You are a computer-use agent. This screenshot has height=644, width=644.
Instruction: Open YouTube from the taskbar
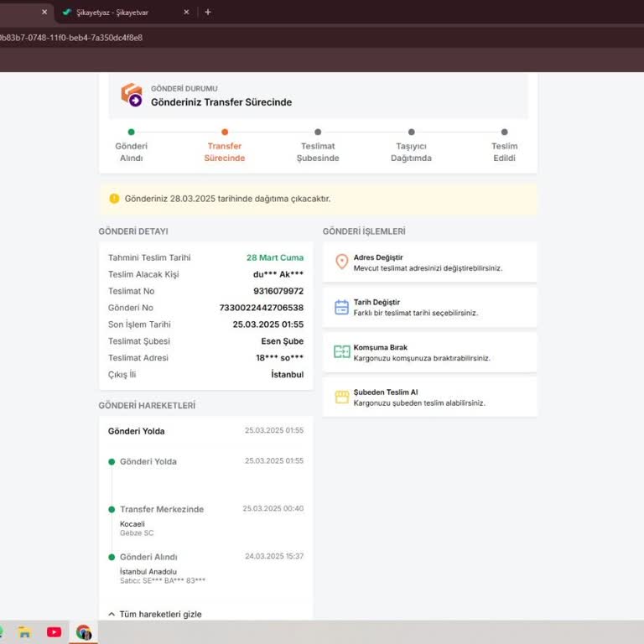click(x=54, y=632)
